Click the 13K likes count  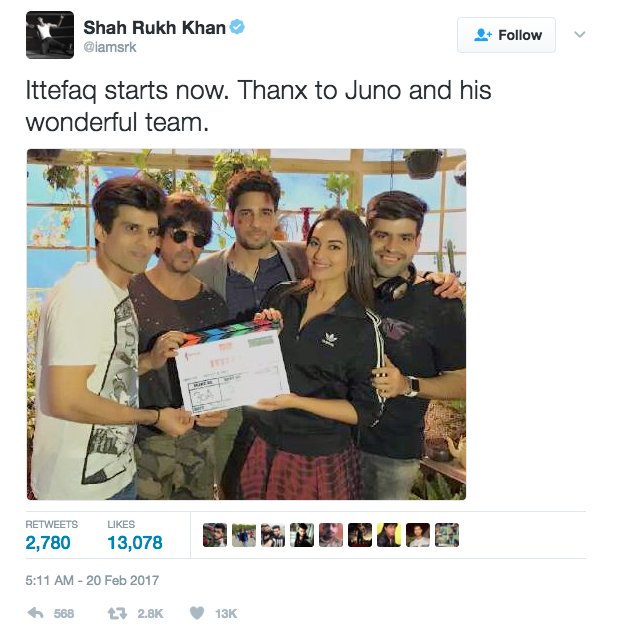coord(226,614)
